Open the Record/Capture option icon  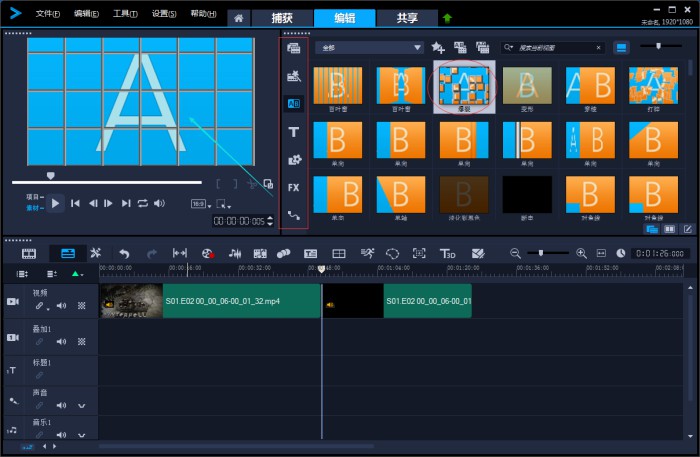(x=208, y=254)
